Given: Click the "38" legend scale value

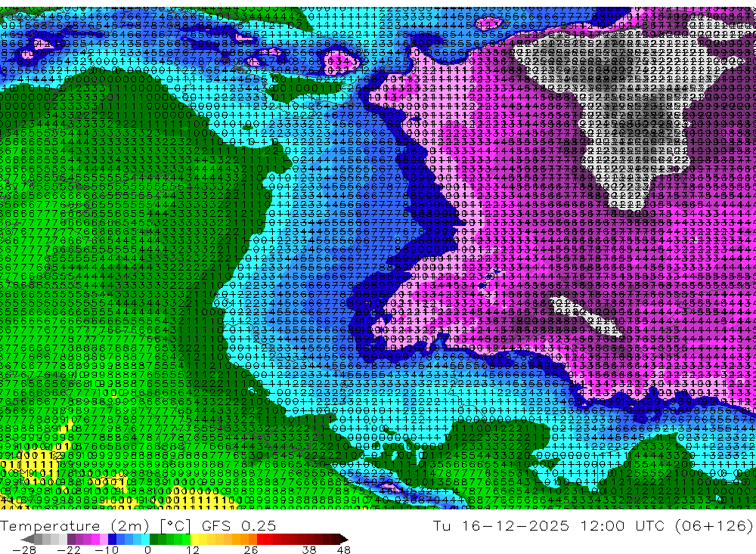Looking at the screenshot, I should (309, 549).
